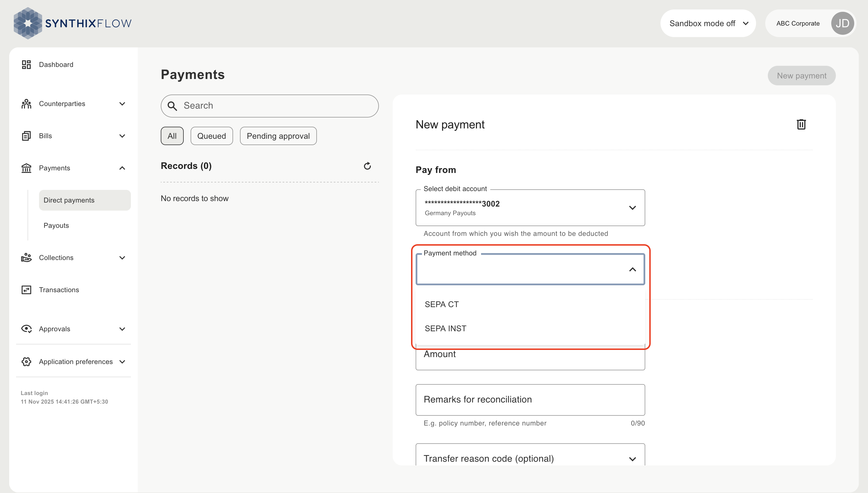
Task: Filter payments by Queued
Action: [x=212, y=136]
